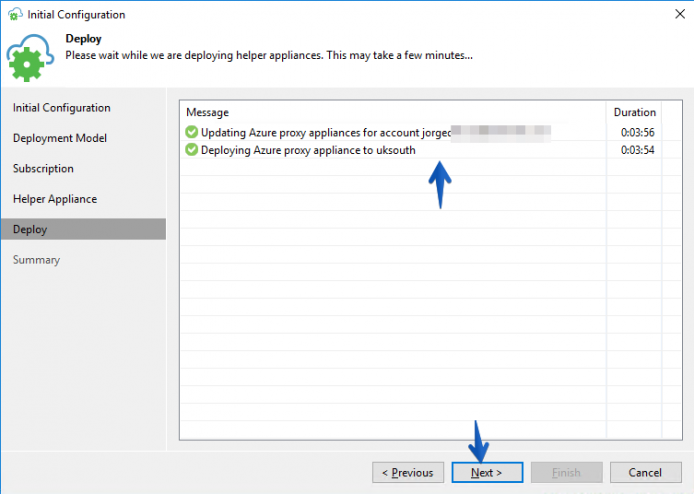Click the cloud gear Deploy icon
Viewport: 694px width, 494px height.
[29, 58]
